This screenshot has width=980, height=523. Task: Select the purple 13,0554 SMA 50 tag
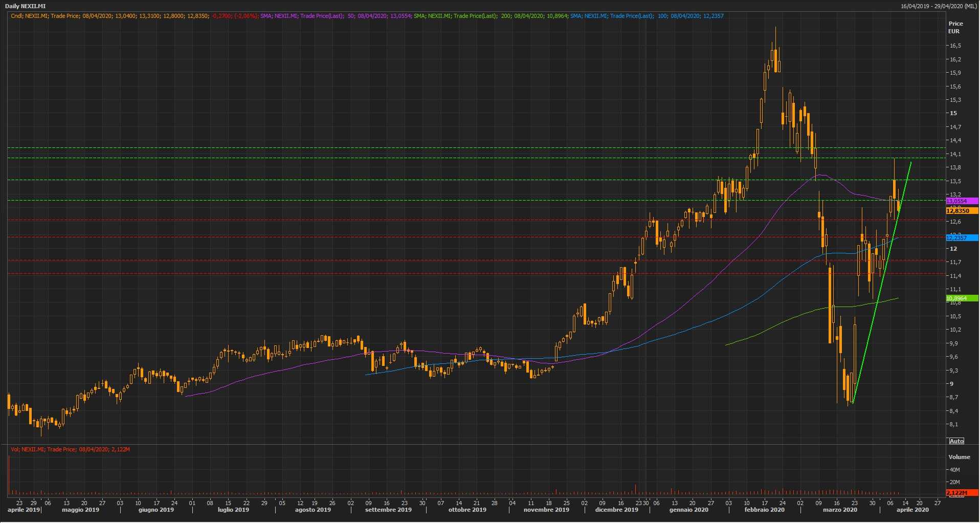(x=961, y=202)
